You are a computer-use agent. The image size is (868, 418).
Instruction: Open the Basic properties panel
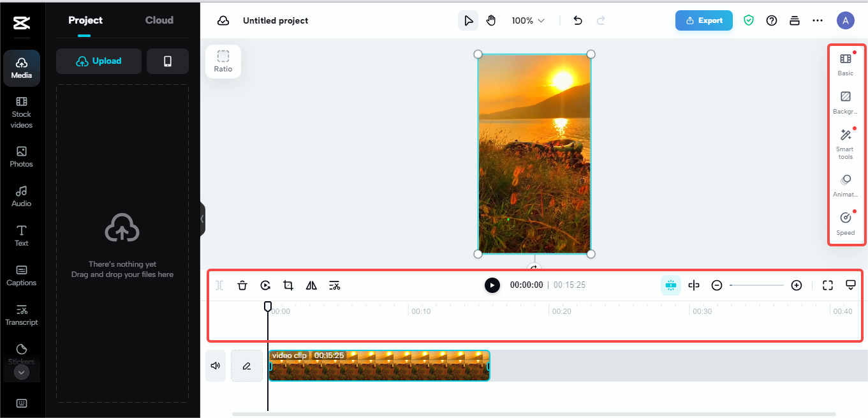coord(846,64)
